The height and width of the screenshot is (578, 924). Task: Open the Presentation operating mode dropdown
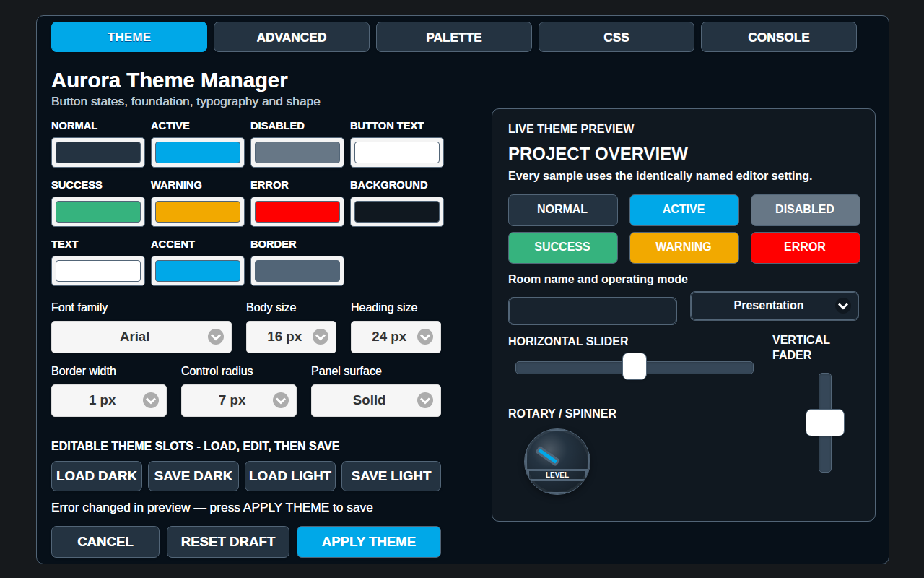point(775,306)
